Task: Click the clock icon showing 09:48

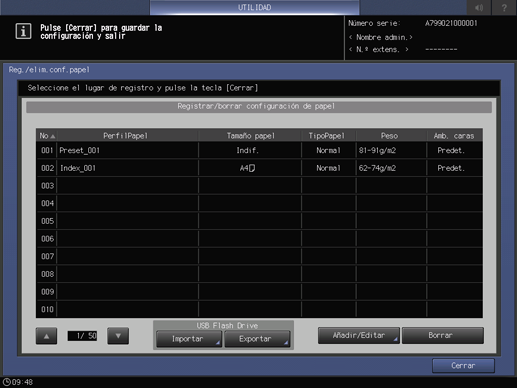Action: click(7, 382)
